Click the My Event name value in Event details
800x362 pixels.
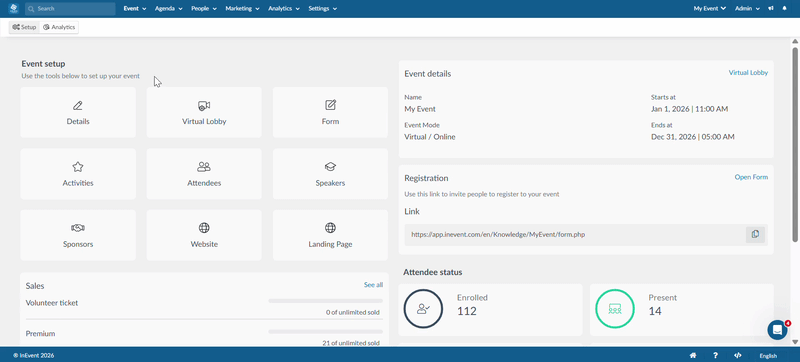tap(420, 109)
